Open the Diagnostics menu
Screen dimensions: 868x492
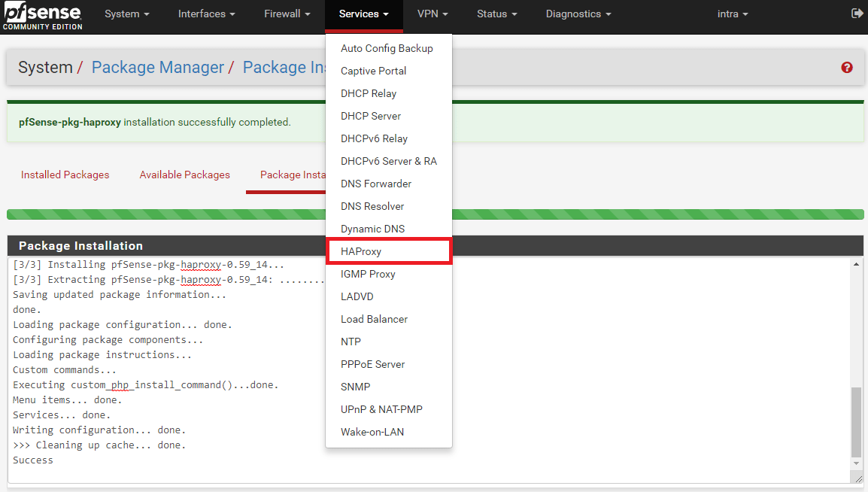click(578, 14)
